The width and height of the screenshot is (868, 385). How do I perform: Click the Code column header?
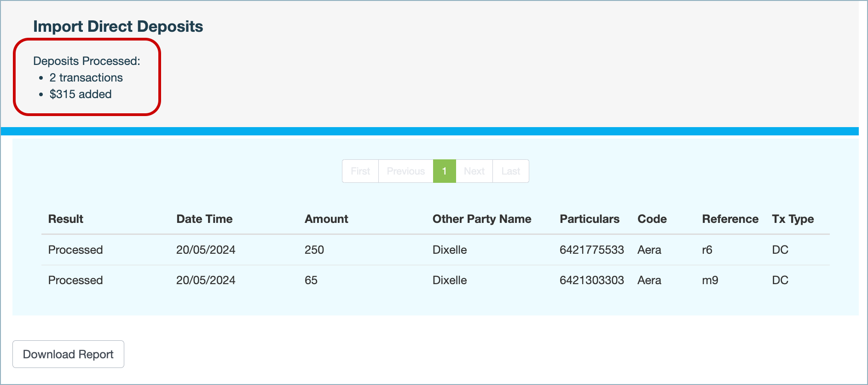pos(652,219)
